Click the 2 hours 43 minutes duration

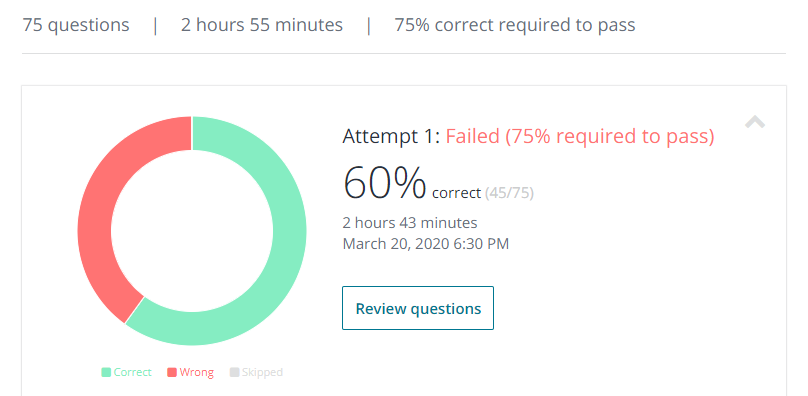click(410, 223)
